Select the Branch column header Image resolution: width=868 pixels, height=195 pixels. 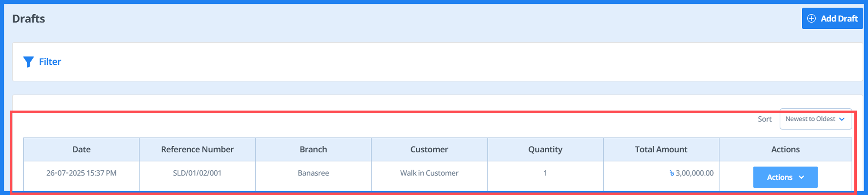point(313,149)
